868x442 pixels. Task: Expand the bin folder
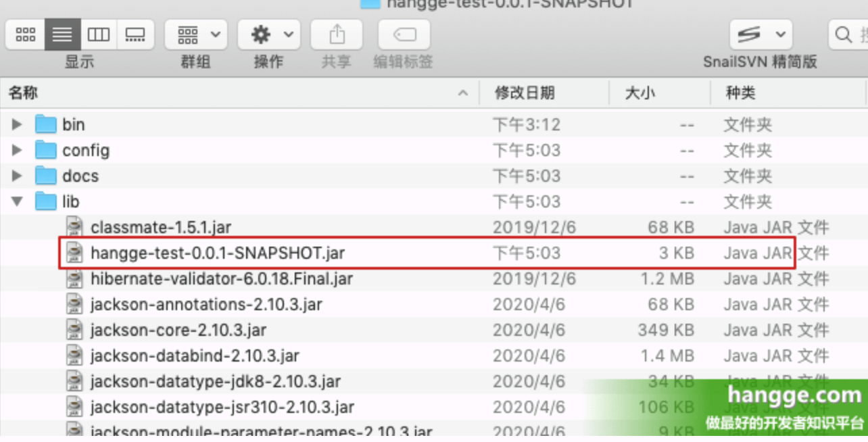[x=16, y=124]
